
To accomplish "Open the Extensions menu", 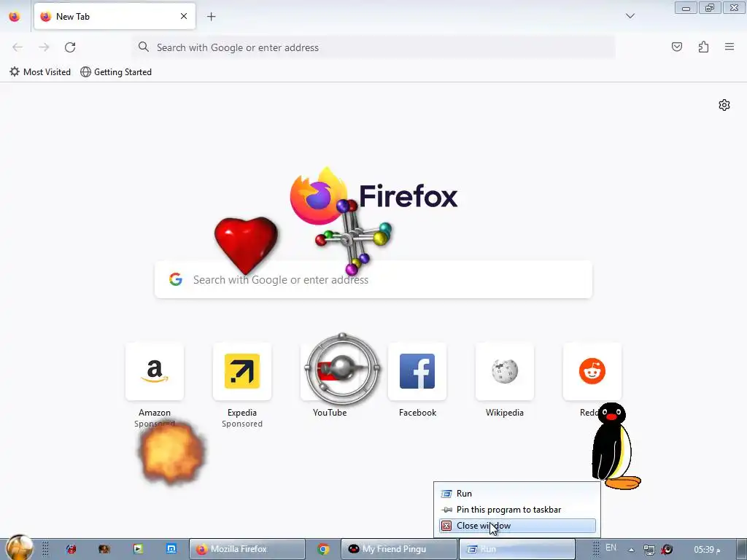I will click(703, 47).
